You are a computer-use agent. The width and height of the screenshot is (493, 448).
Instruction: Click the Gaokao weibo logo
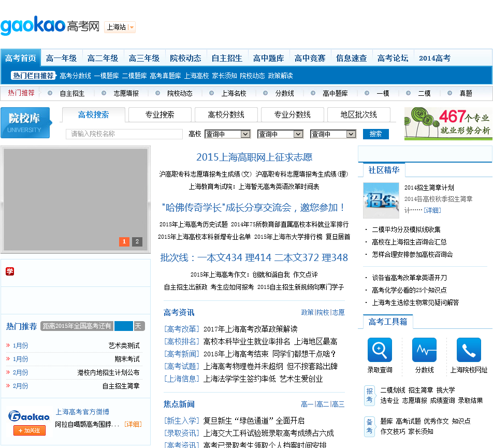pos(29,416)
